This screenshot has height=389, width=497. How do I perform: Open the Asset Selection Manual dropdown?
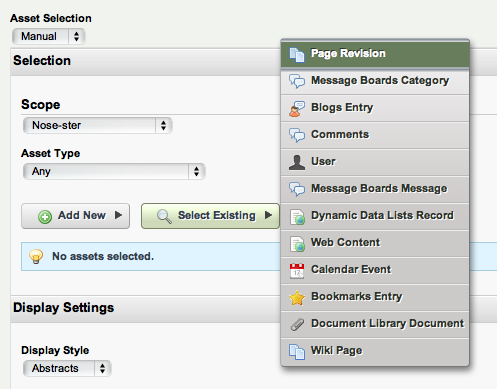coord(49,36)
